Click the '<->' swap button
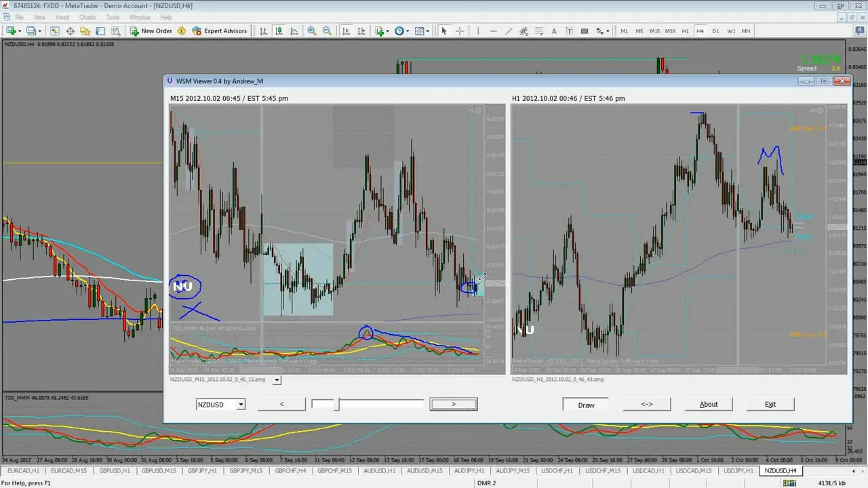The image size is (868, 488). tap(647, 404)
